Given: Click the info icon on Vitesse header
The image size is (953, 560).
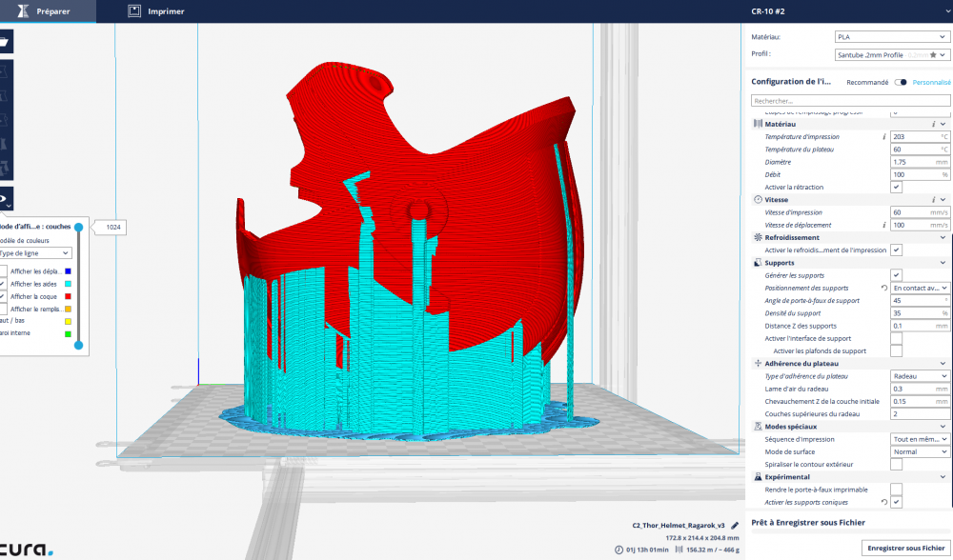Looking at the screenshot, I should [933, 200].
